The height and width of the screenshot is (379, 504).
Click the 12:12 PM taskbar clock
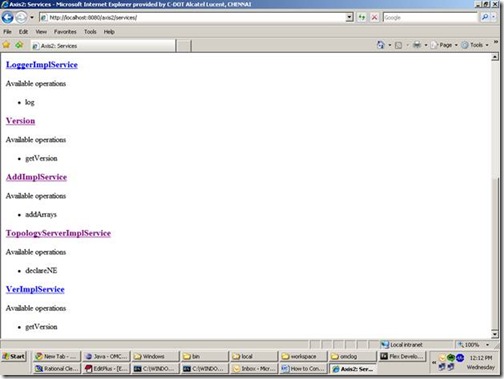click(481, 358)
